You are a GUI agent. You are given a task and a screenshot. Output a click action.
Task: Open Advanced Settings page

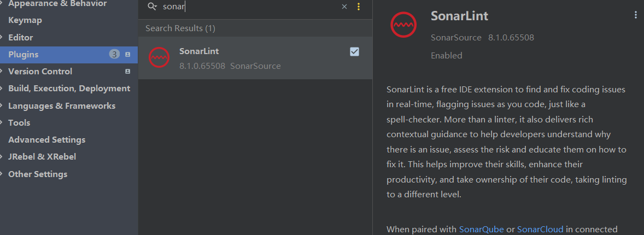pyautogui.click(x=47, y=140)
